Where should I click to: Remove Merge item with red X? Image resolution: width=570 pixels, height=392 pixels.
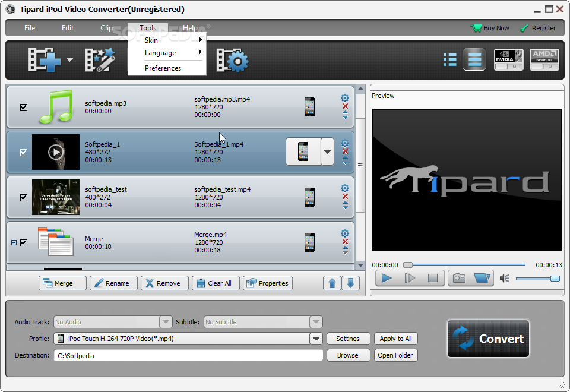point(345,242)
